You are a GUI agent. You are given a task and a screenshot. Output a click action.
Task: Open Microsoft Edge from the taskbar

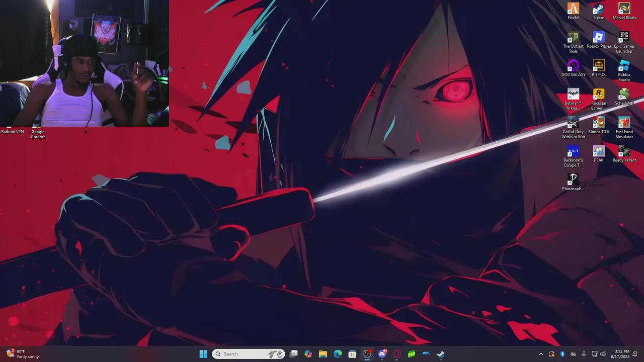[x=338, y=354]
